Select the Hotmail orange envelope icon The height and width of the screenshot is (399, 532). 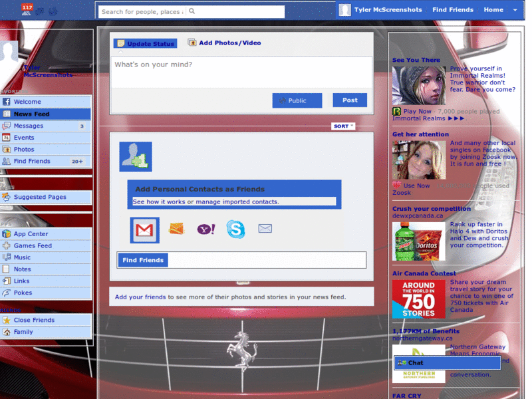[x=176, y=229]
